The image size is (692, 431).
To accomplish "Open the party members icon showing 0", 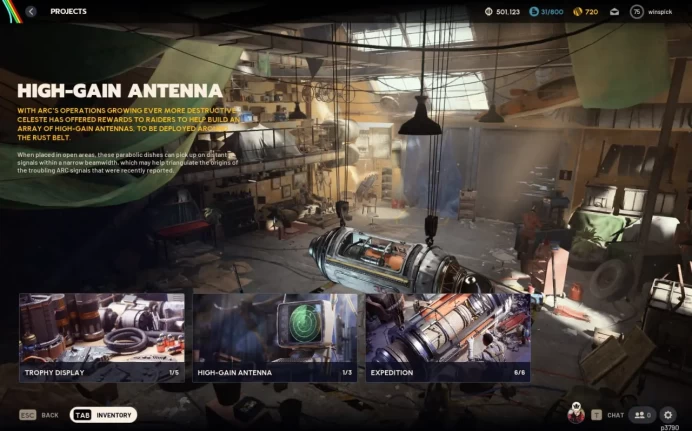I will [642, 415].
